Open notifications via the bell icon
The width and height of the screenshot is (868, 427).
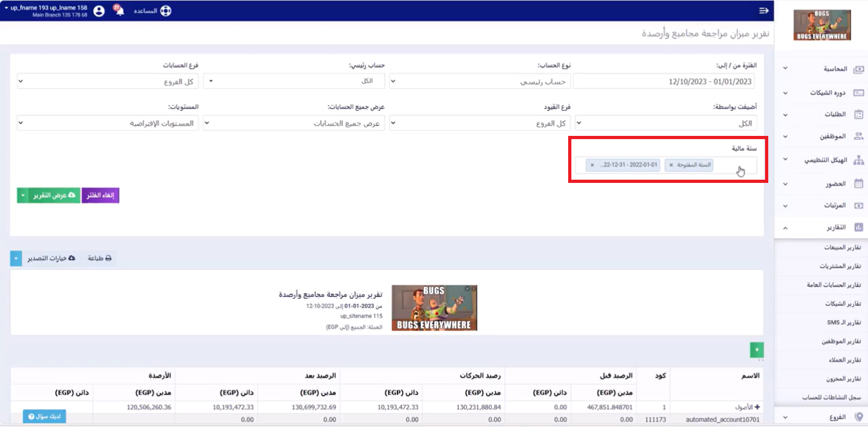(x=118, y=11)
